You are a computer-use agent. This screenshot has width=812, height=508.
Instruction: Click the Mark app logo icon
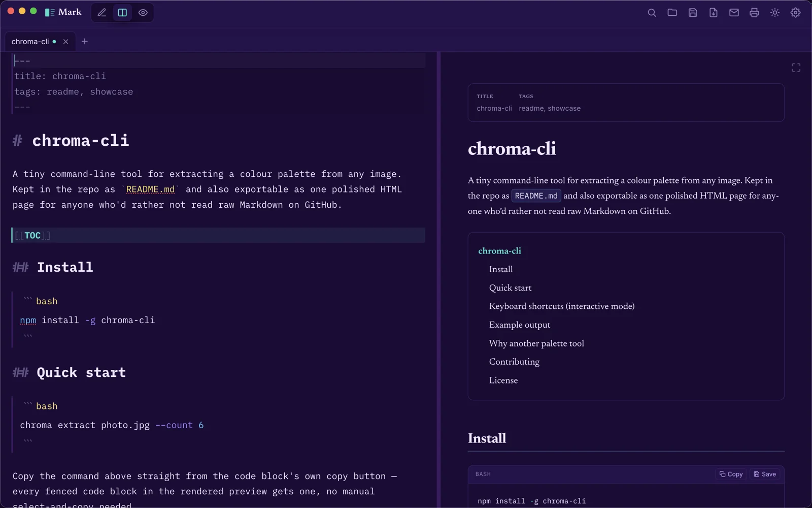point(50,12)
